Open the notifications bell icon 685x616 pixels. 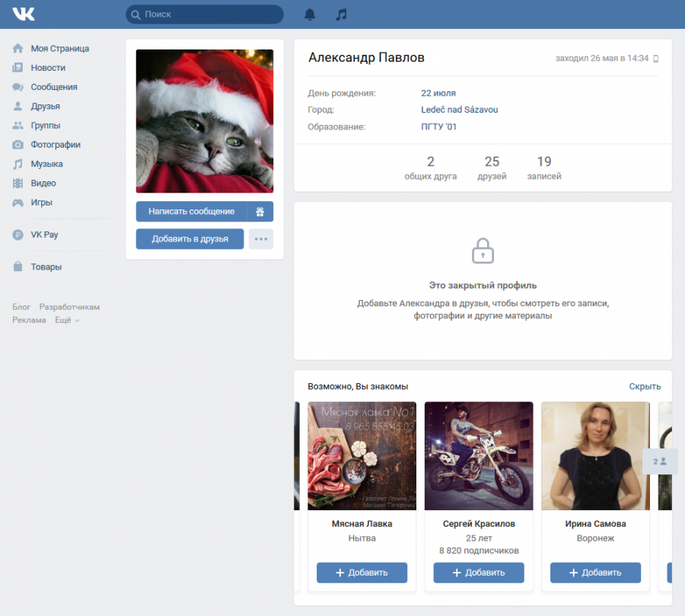point(310,14)
